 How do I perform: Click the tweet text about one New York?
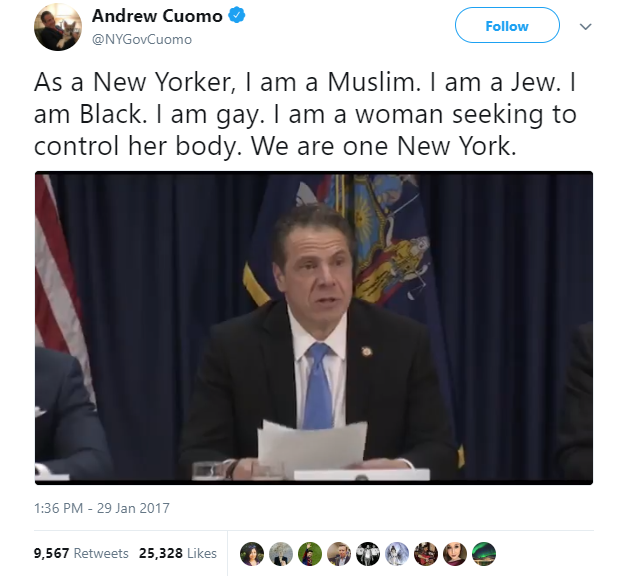pyautogui.click(x=305, y=114)
